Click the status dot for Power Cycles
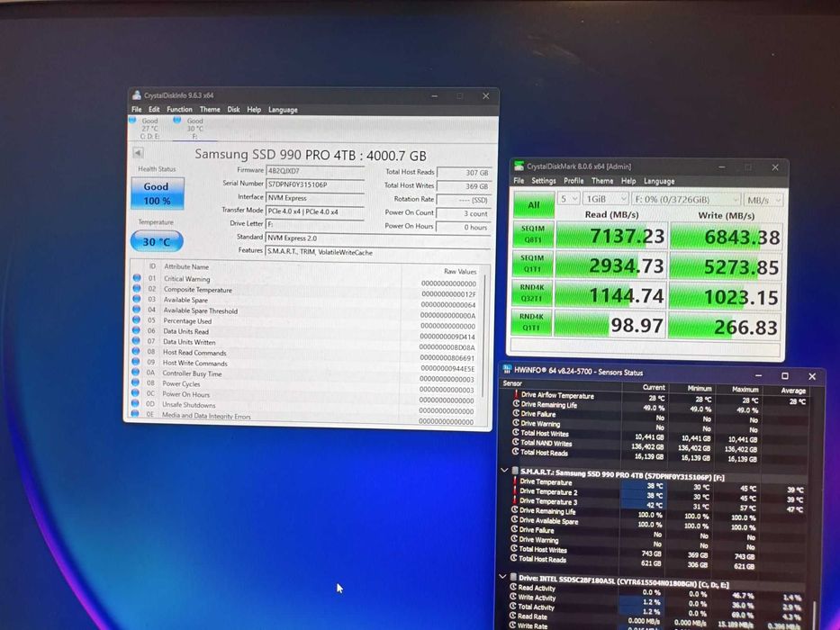 pos(135,382)
